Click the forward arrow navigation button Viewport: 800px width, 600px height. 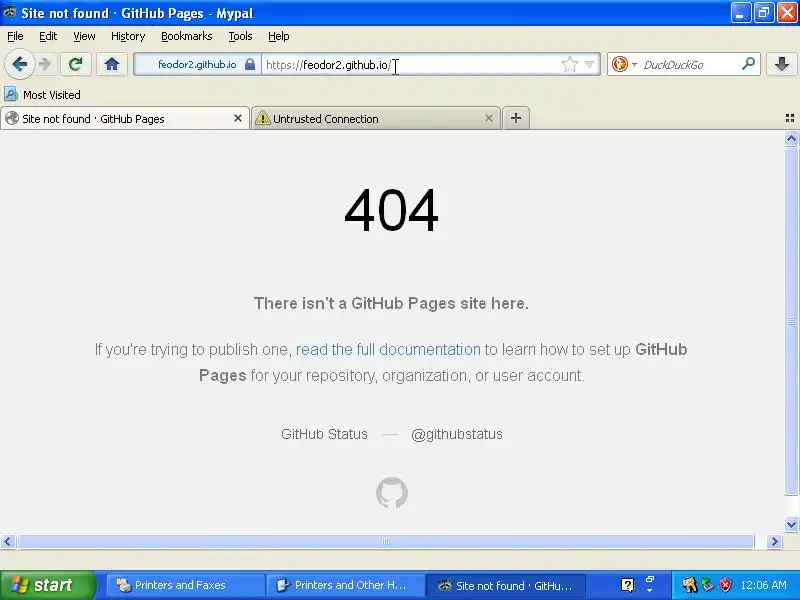pyautogui.click(x=45, y=64)
